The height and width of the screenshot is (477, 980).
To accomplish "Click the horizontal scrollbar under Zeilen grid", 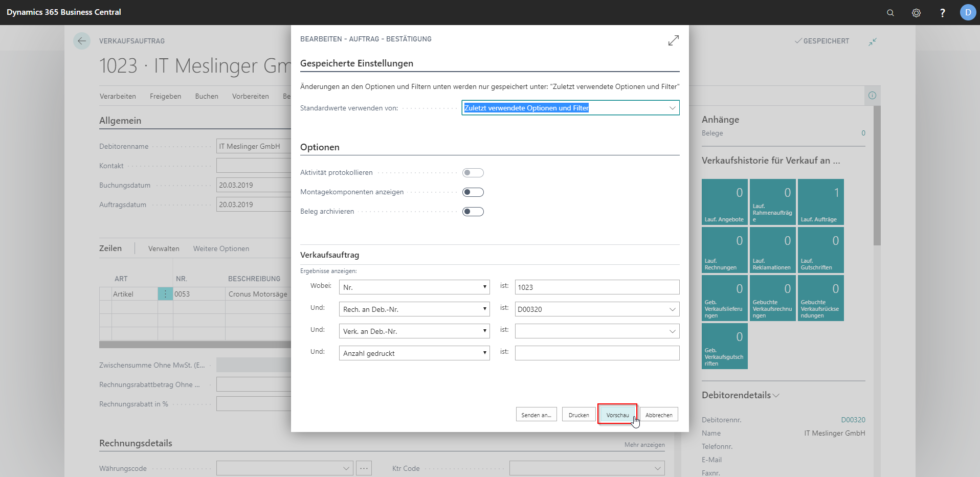I will point(195,345).
